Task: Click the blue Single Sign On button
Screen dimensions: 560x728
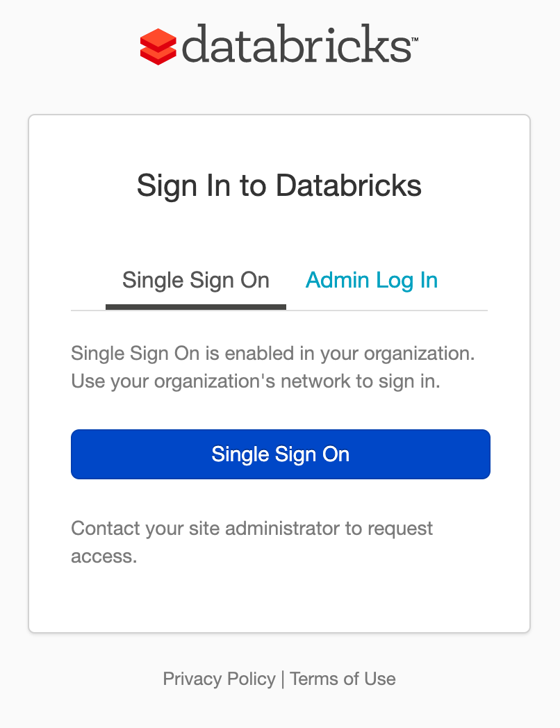Action: pyautogui.click(x=281, y=454)
